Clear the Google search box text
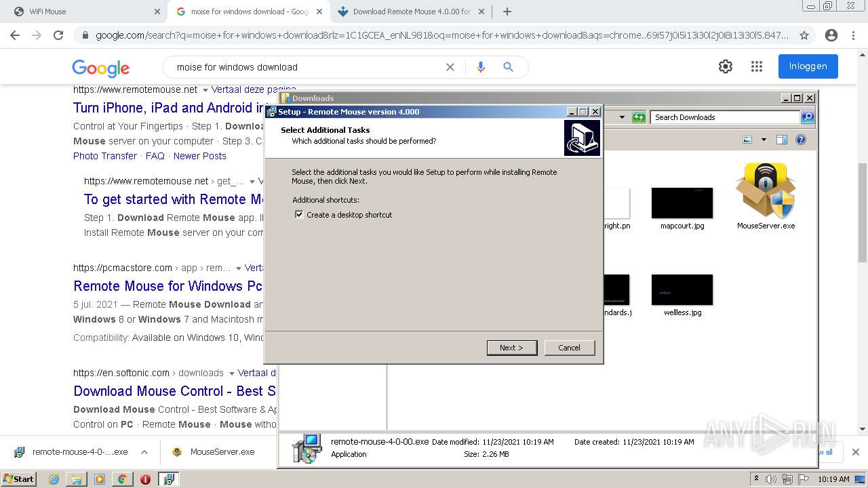The width and height of the screenshot is (868, 488). [450, 67]
